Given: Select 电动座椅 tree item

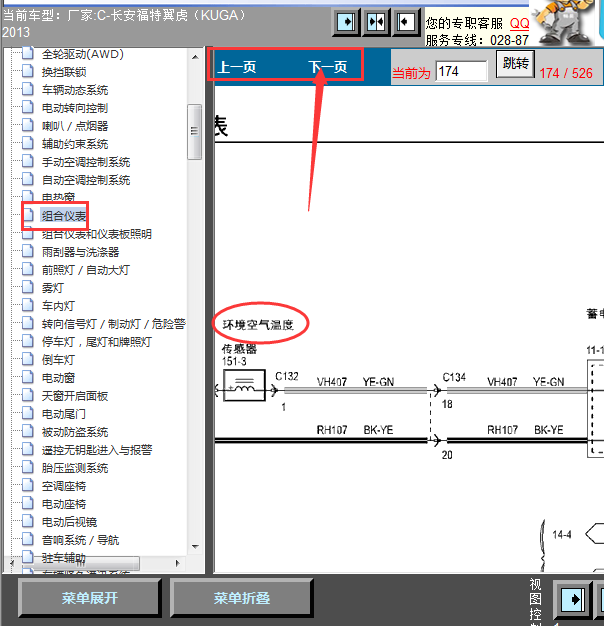Looking at the screenshot, I should pos(64,504).
